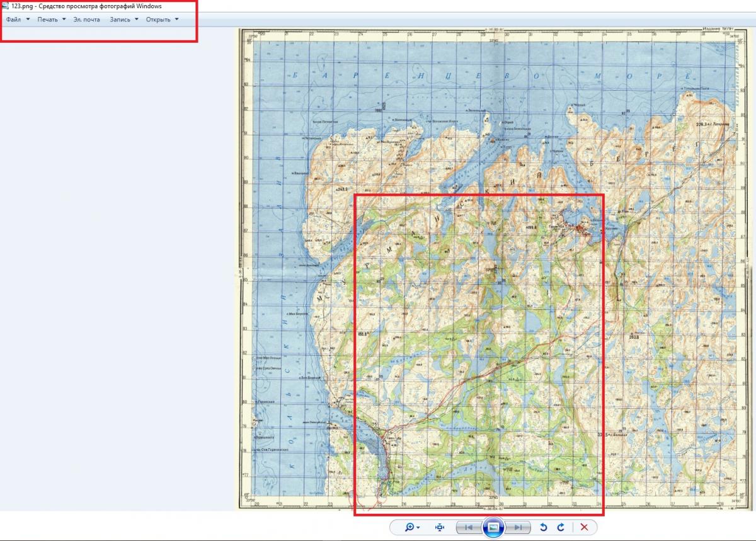Expand the arrow next to Печать
Image resolution: width=756 pixels, height=541 pixels.
[64, 20]
